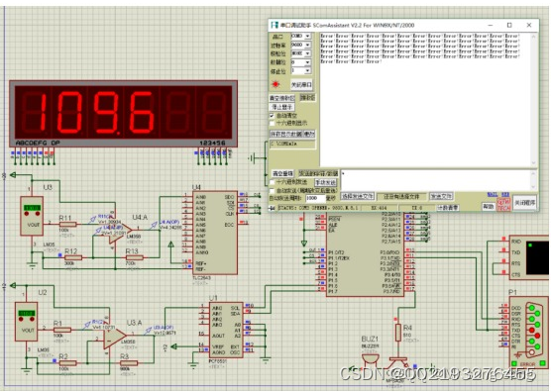The width and height of the screenshot is (551, 392).
Task: Click the battery symbol beside the LED display
Action: pyautogui.click(x=253, y=158)
